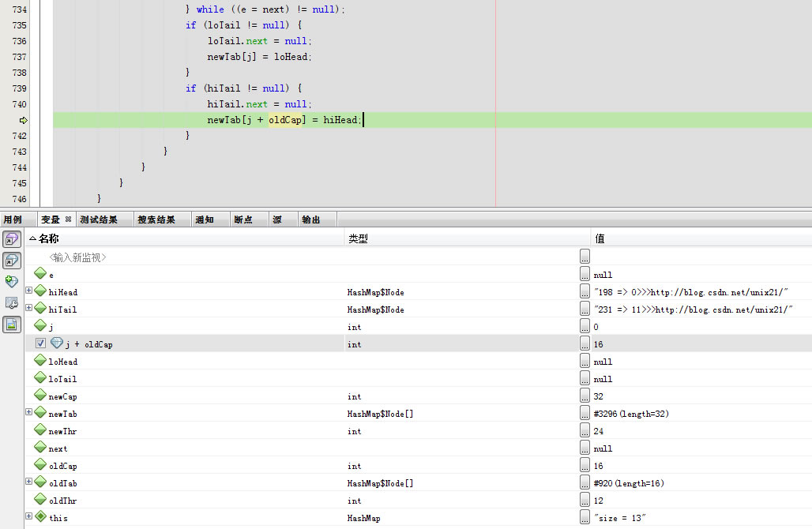Image resolution: width=812 pixels, height=529 pixels.
Task: Click the ellipsis button for hiHead value
Action: tap(585, 291)
